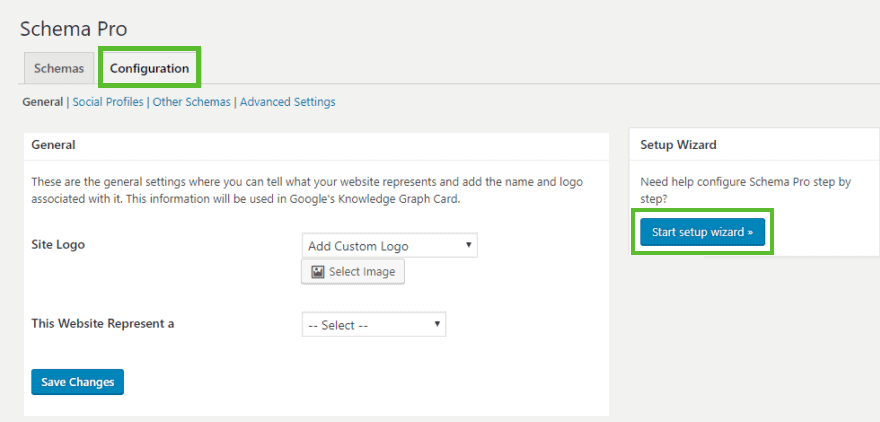
Task: Click the Site Logo label
Action: (x=58, y=245)
